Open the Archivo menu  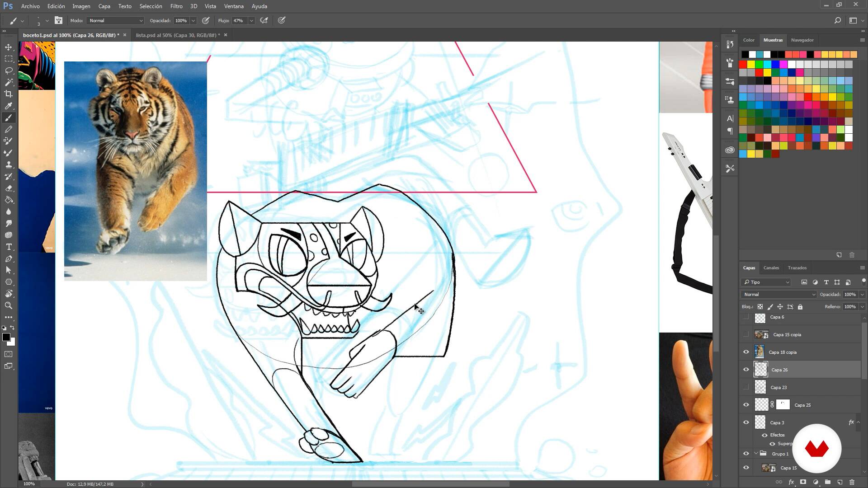(30, 6)
